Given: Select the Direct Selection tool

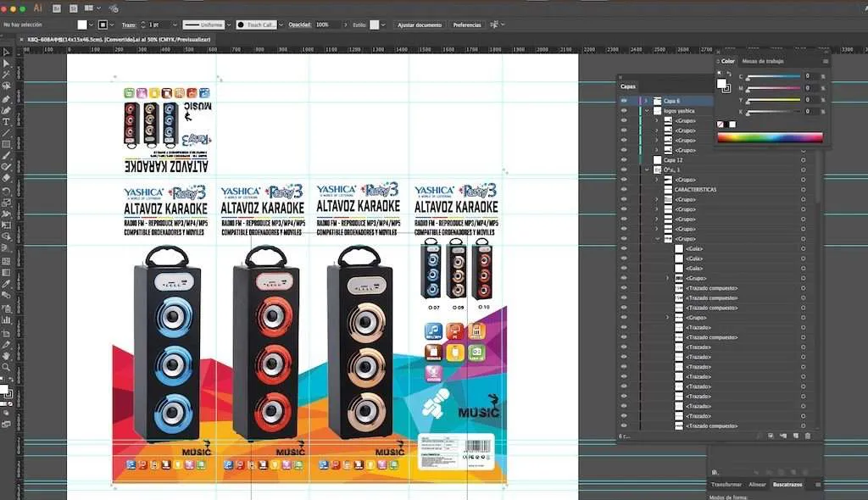Looking at the screenshot, I should (x=6, y=64).
